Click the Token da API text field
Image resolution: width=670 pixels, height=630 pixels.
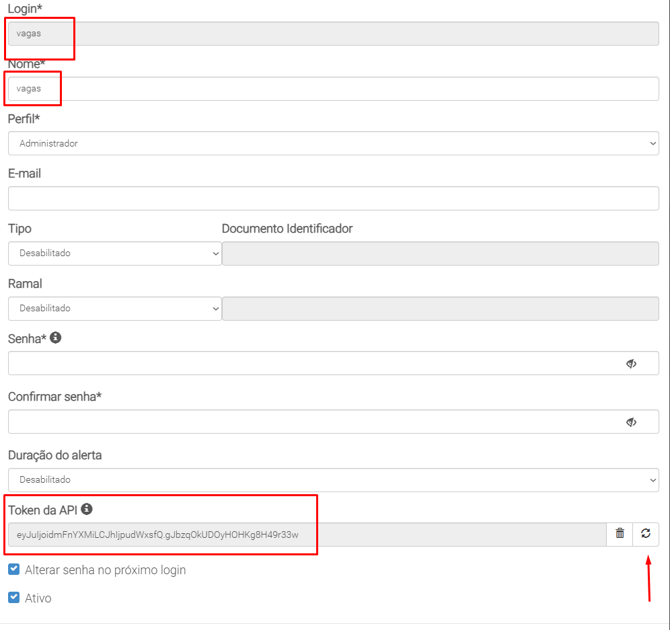(306, 534)
